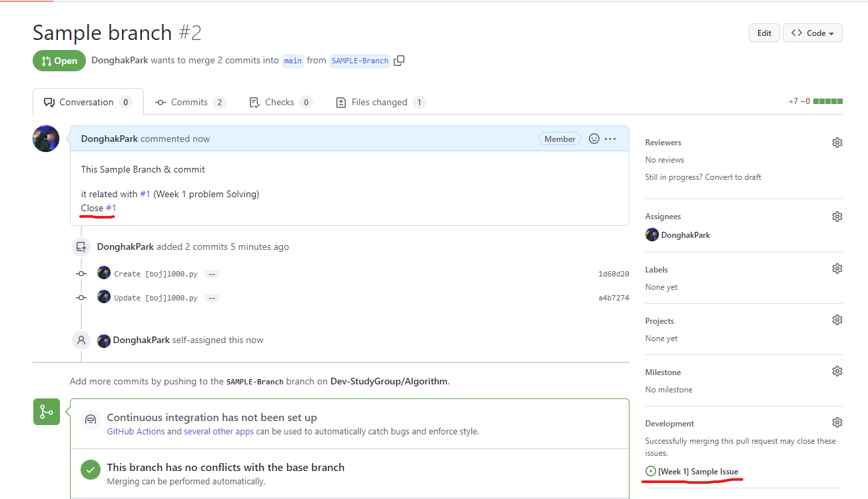Click the +7 −0 diffstat indicator

point(815,101)
